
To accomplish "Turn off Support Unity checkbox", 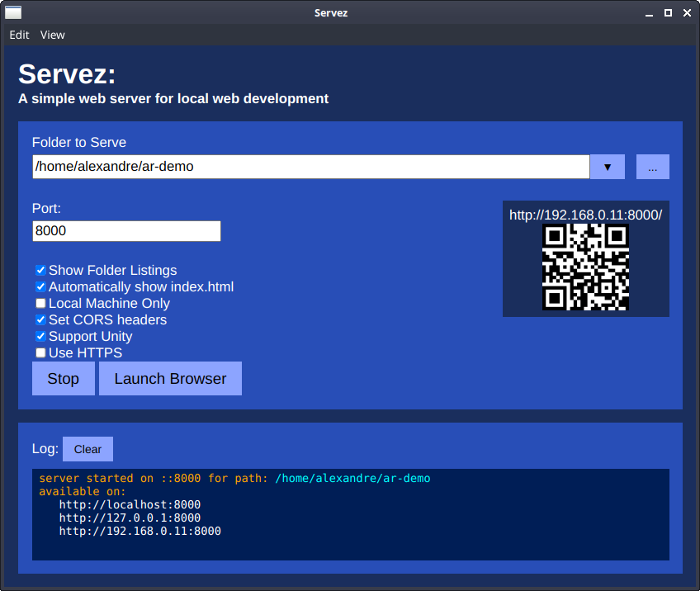I will point(40,337).
